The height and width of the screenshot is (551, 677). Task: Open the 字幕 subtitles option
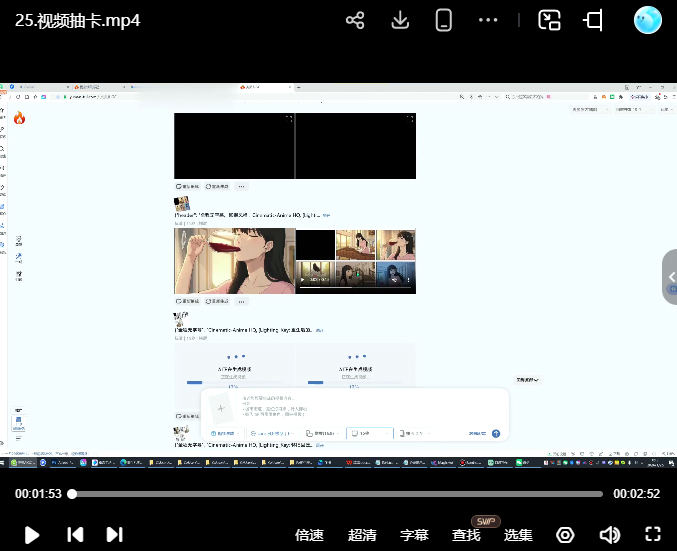tap(414, 535)
